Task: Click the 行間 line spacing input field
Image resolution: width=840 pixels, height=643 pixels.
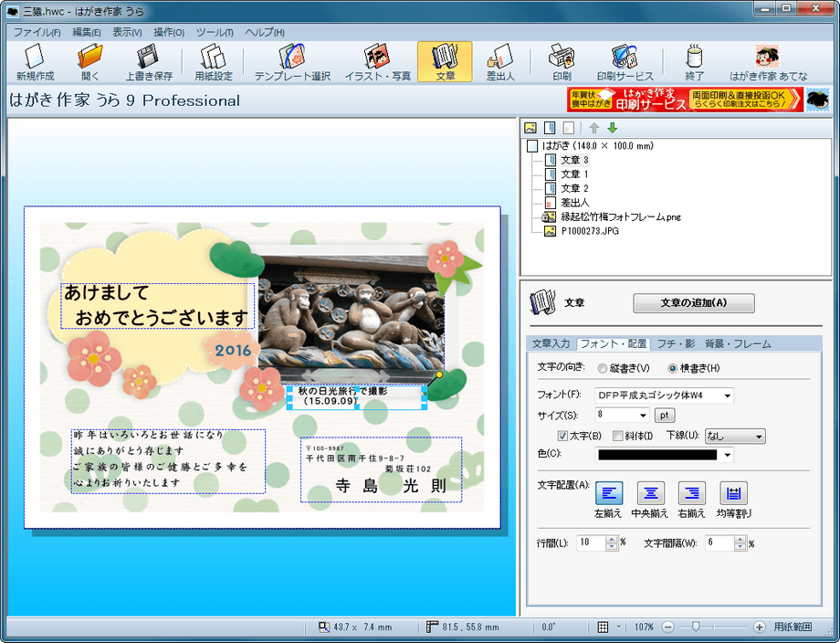Action: coord(591,543)
